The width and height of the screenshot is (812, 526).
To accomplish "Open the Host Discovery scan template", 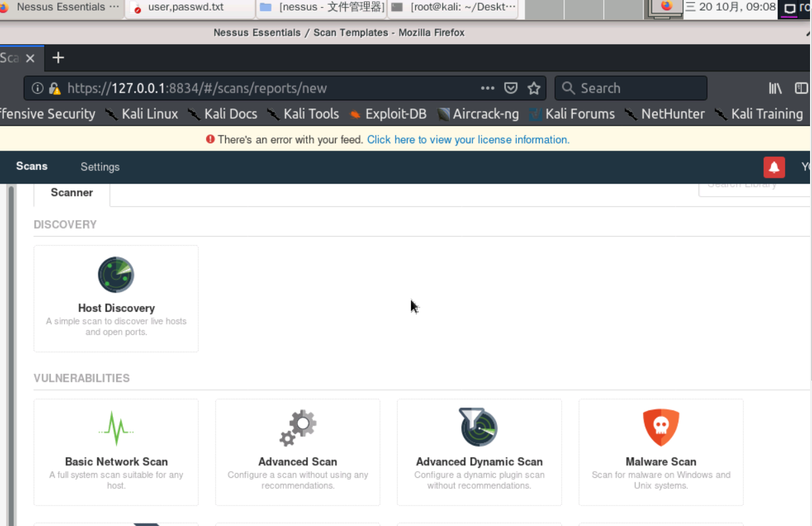I will point(116,298).
